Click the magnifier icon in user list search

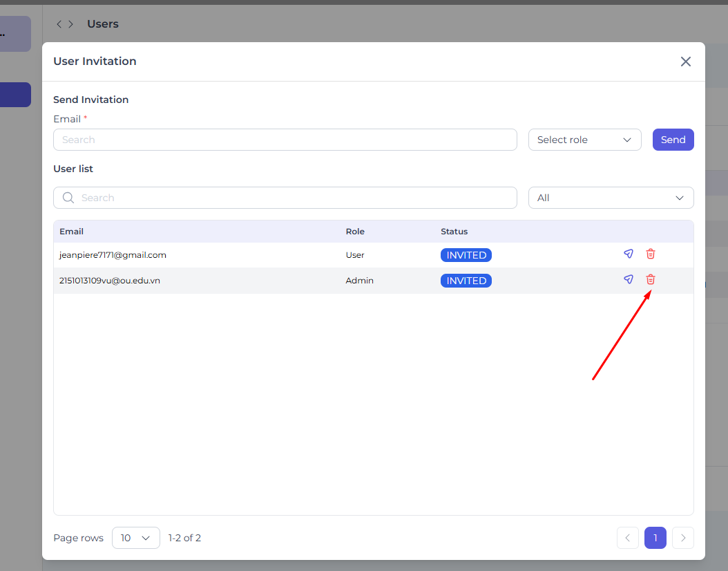(68, 198)
